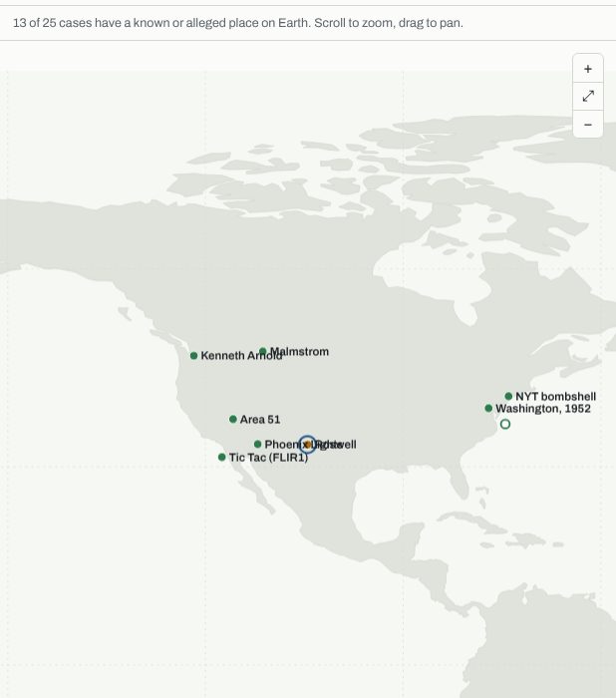Click the "Area 51" label text
Viewport: 616px width, 698px height.
pyautogui.click(x=260, y=420)
